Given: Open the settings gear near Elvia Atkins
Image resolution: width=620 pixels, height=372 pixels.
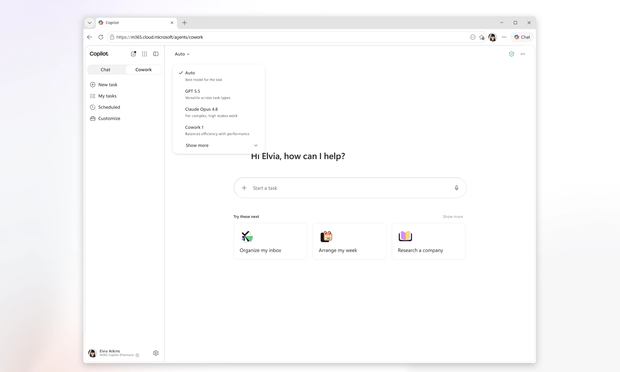Looking at the screenshot, I should tap(156, 353).
